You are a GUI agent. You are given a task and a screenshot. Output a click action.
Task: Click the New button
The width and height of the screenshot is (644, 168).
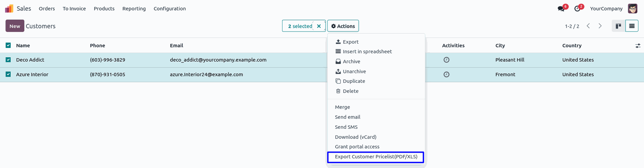tap(15, 26)
